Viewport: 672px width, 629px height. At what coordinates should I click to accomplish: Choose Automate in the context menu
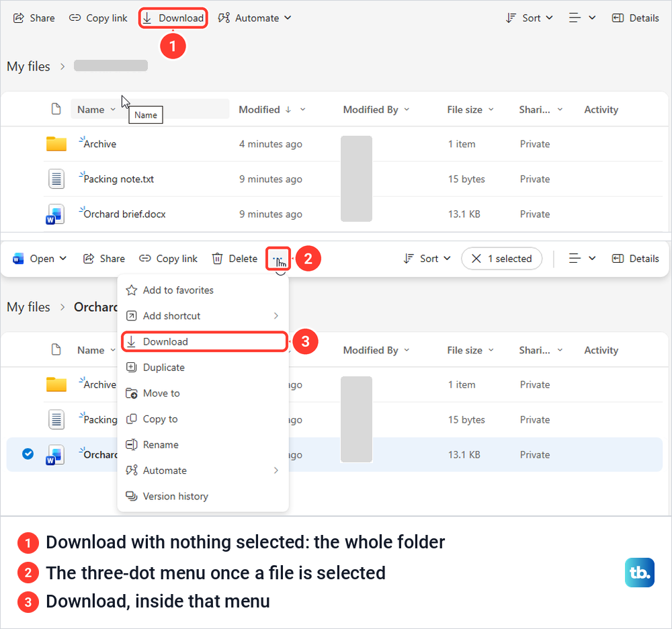coord(203,470)
